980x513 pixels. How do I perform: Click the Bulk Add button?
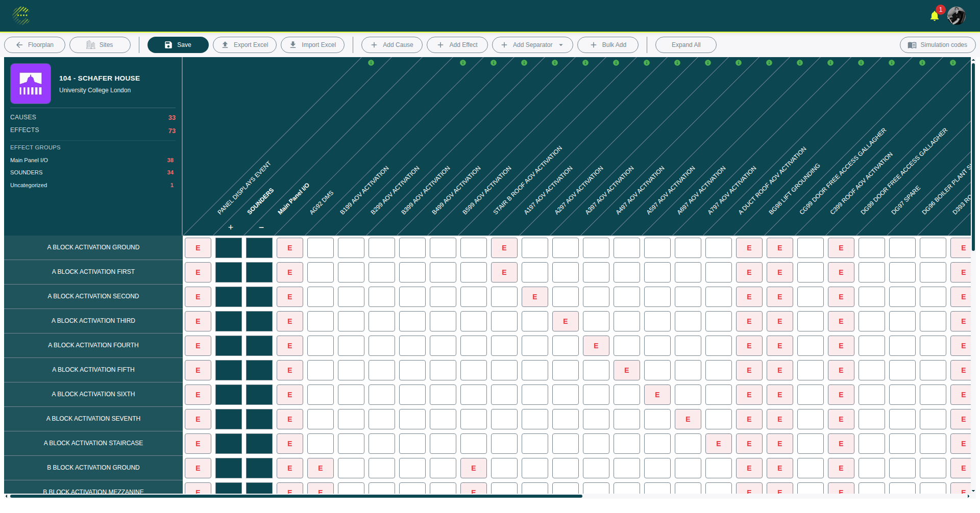coord(608,45)
